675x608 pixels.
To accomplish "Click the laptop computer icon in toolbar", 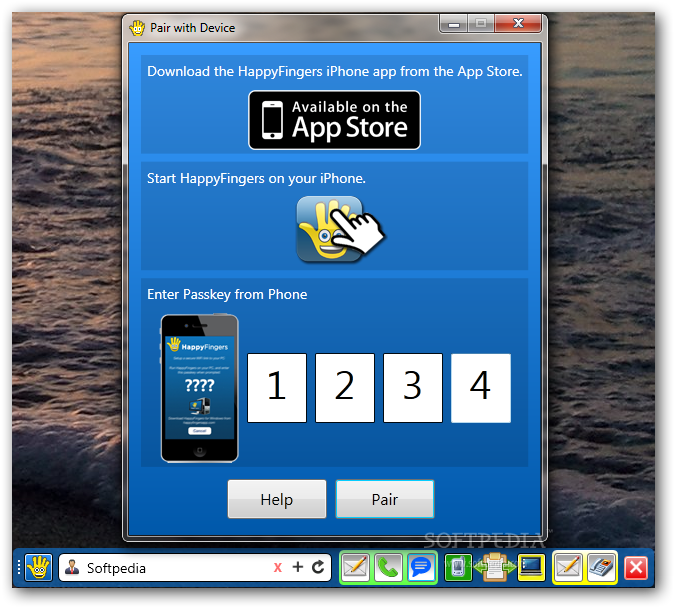I will [531, 567].
